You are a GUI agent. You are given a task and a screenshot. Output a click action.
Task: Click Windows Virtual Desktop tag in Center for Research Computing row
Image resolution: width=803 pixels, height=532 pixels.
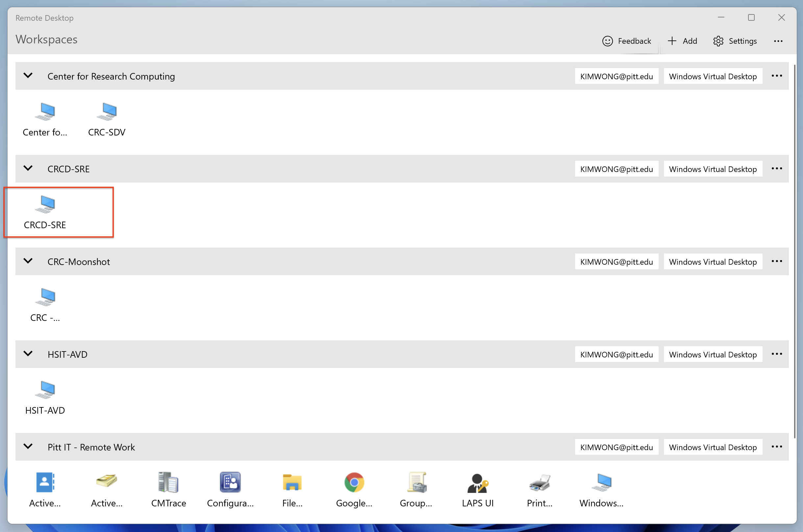click(x=713, y=76)
